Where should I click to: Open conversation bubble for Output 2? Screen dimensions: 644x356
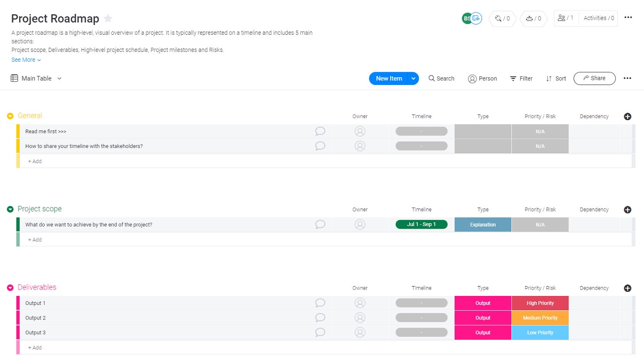click(320, 317)
